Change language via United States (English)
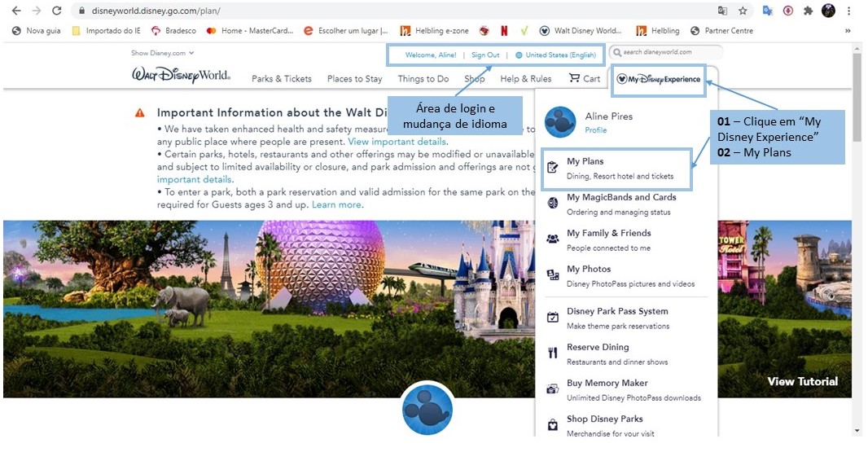Viewport: 868px width, 452px height. pos(556,55)
